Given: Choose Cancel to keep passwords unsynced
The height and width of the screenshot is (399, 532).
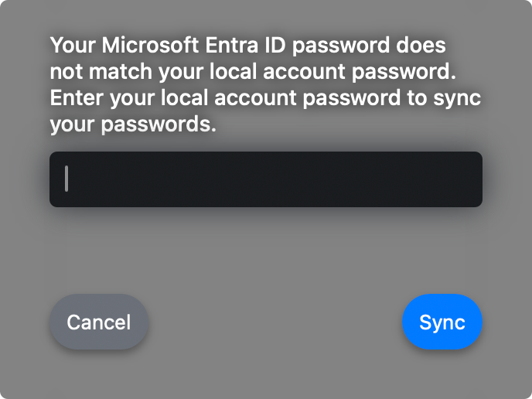Looking at the screenshot, I should pos(99,322).
